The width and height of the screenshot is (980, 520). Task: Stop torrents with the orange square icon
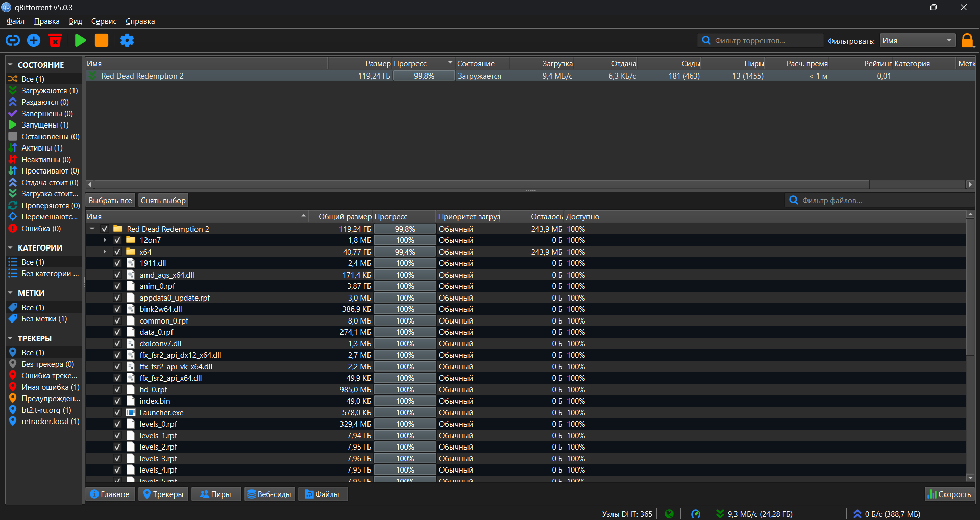pyautogui.click(x=102, y=40)
